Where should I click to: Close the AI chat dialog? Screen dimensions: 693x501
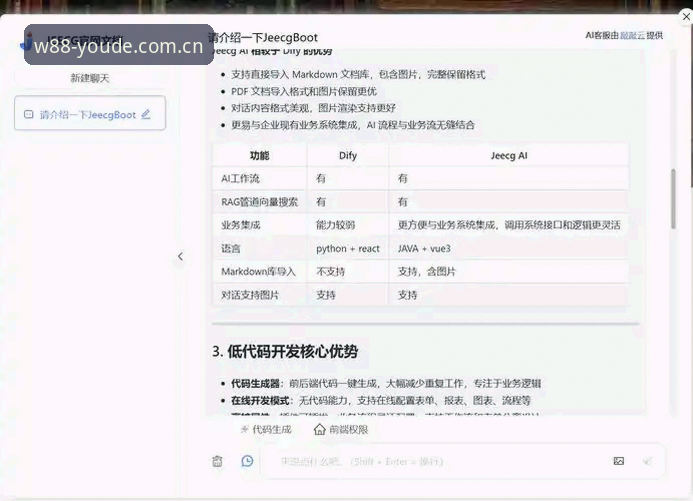coord(686,17)
